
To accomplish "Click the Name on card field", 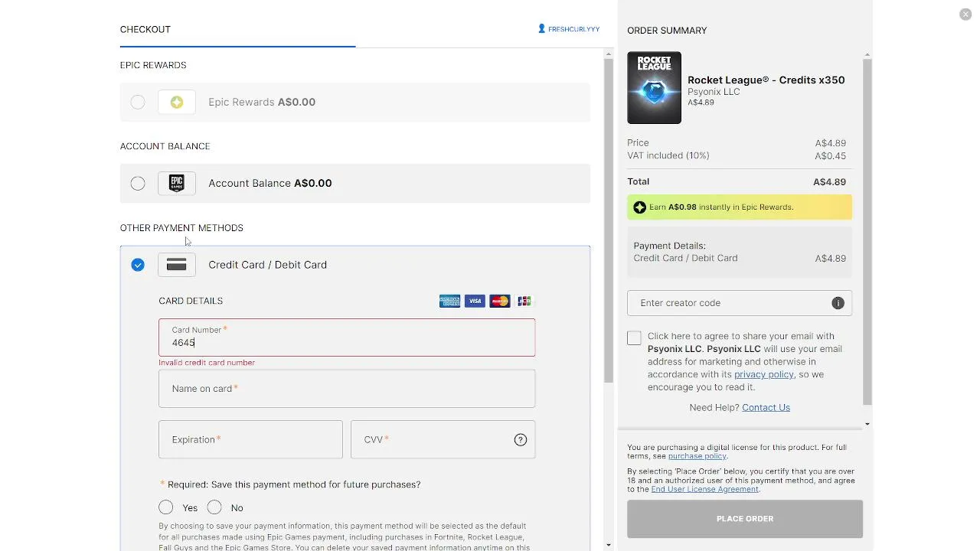I will point(347,389).
